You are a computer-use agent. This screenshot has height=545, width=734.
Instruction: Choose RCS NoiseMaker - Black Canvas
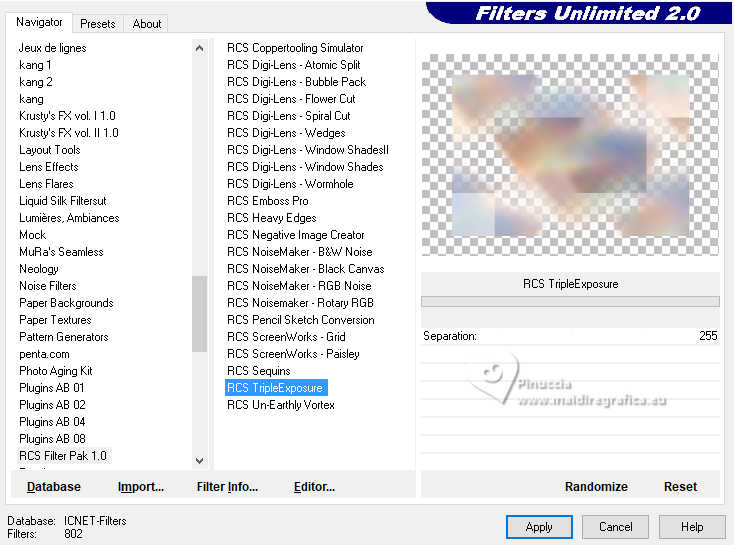click(305, 269)
